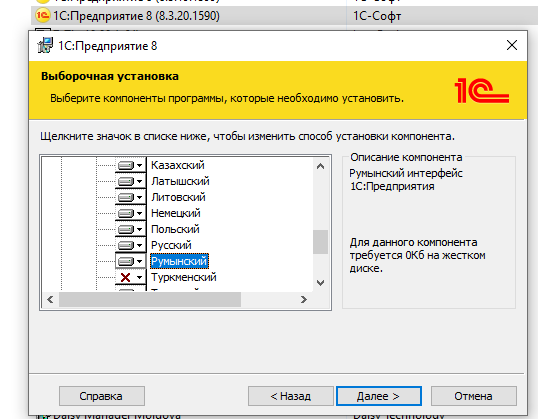Click the 1С icon beside 8.3.20.1590 entry
538x419 pixels.
point(43,15)
